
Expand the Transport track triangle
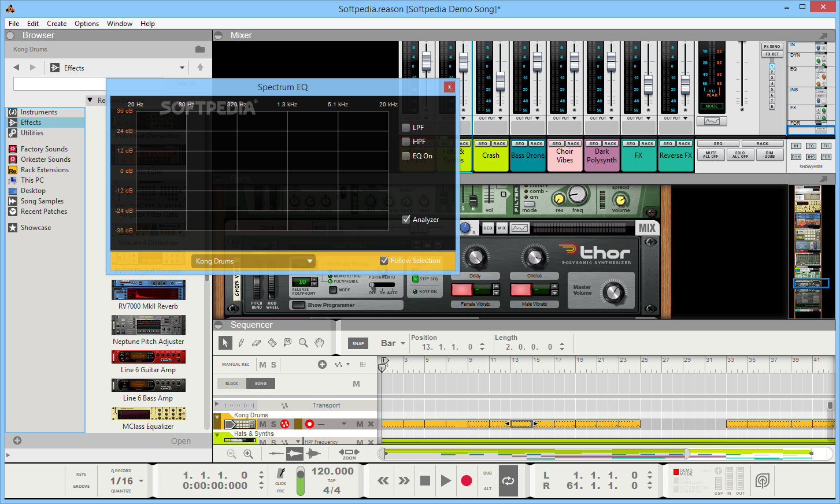coord(217,404)
